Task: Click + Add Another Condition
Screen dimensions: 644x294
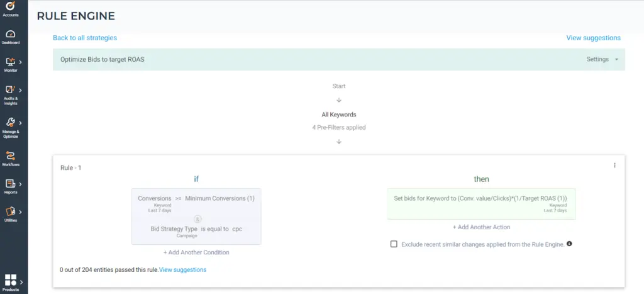Action: click(196, 252)
